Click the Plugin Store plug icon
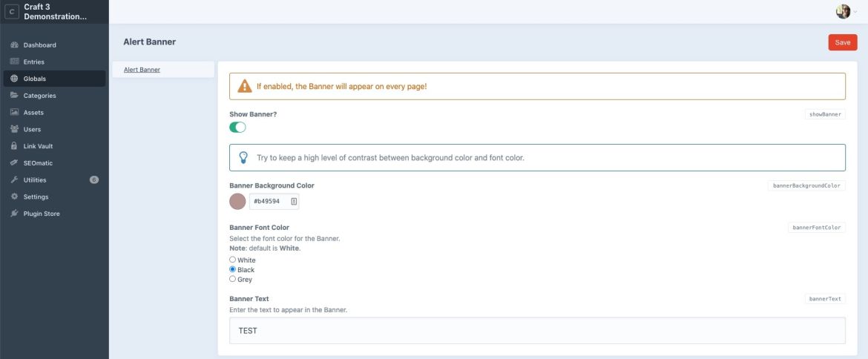Viewport: 868px width, 359px height. click(14, 214)
